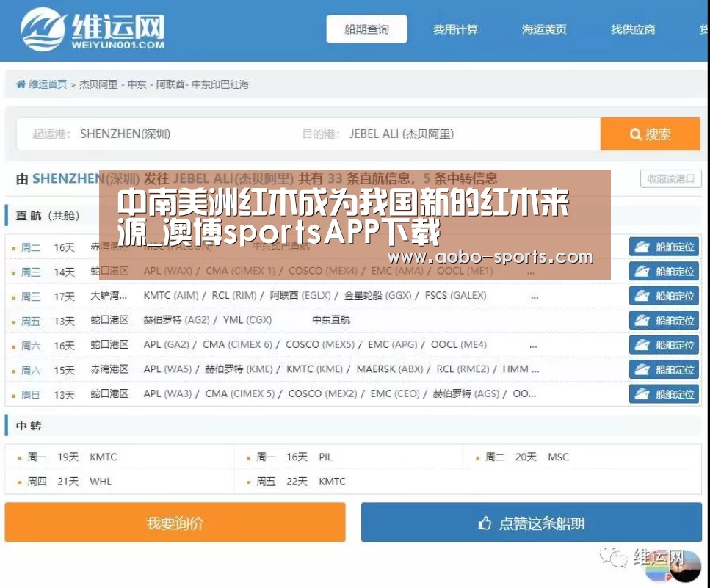Open the 费用计算 menu item
The width and height of the screenshot is (710, 588).
[455, 29]
